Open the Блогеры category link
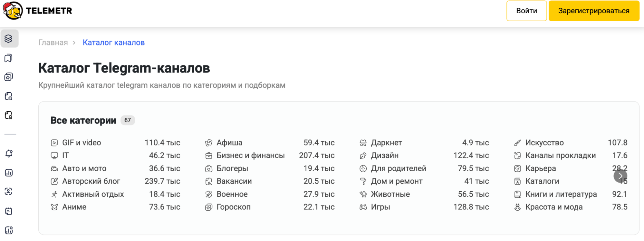644x241 pixels. click(232, 168)
